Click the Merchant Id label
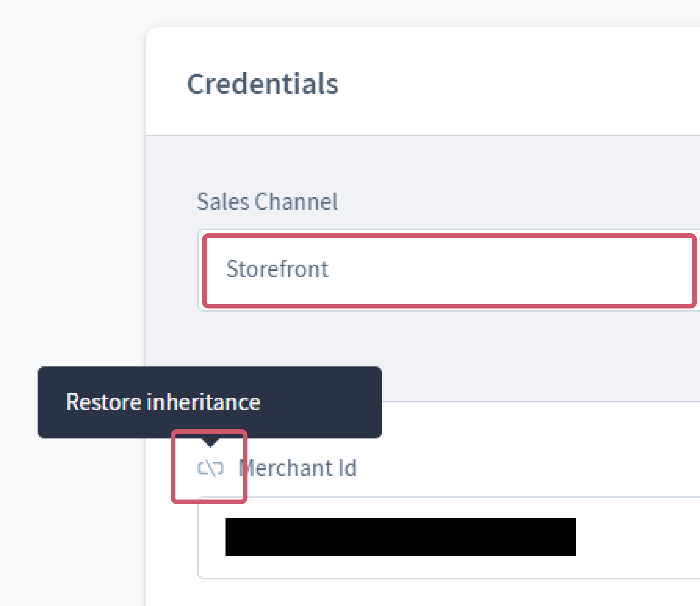The height and width of the screenshot is (606, 700). click(298, 468)
